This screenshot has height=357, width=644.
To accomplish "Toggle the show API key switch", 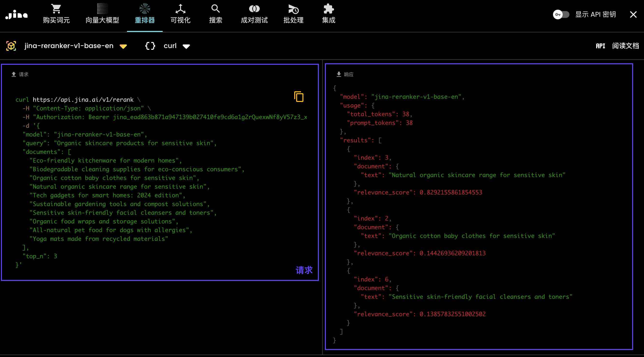I will click(561, 14).
